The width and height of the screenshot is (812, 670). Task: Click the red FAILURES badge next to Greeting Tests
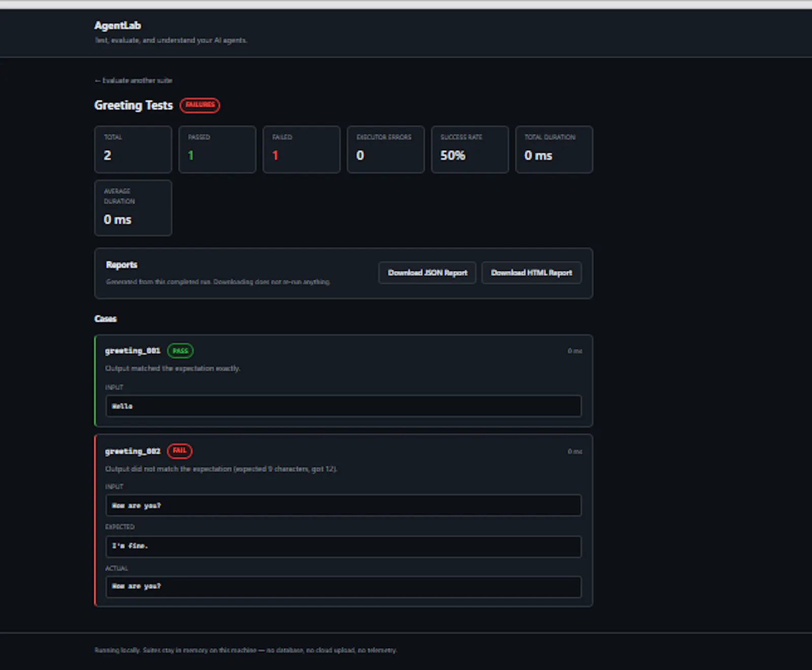200,105
